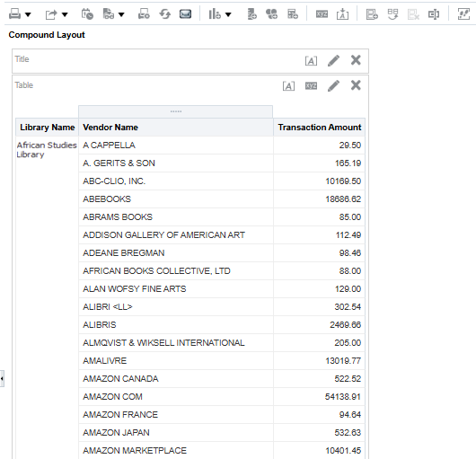Click the pane collapse arrow at left edge
The height and width of the screenshot is (459, 476).
tap(2, 378)
